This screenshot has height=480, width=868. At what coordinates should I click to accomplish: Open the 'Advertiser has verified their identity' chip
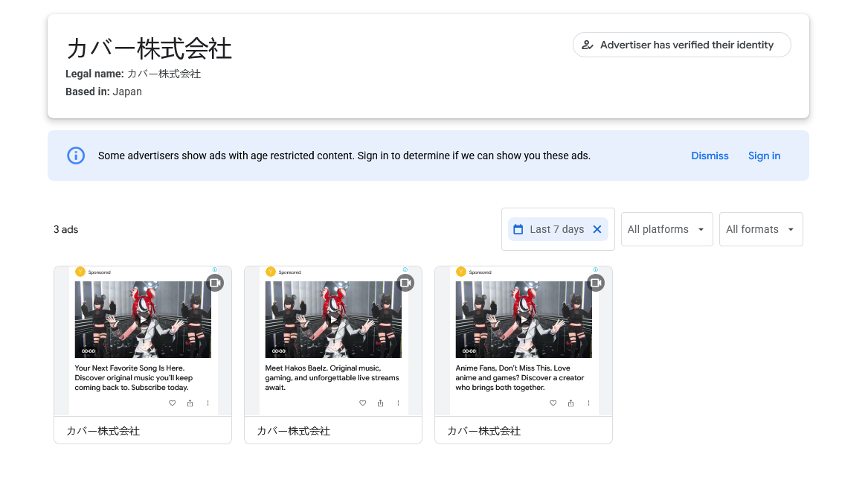click(681, 45)
